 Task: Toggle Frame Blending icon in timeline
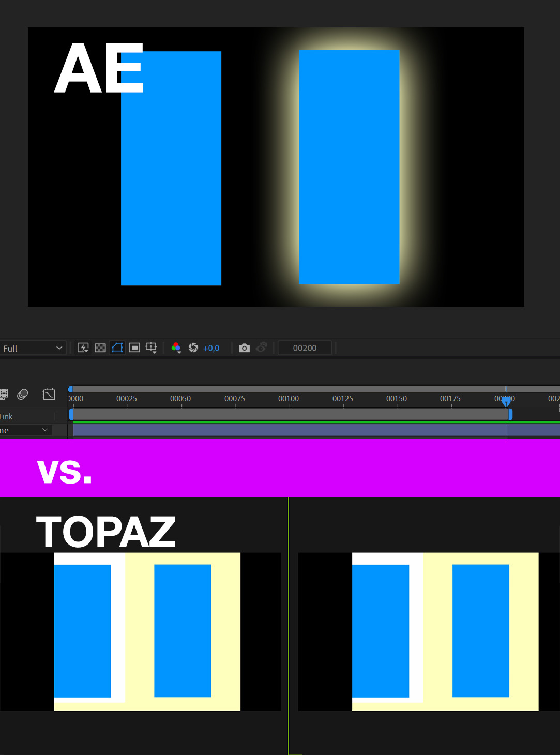pyautogui.click(x=4, y=394)
